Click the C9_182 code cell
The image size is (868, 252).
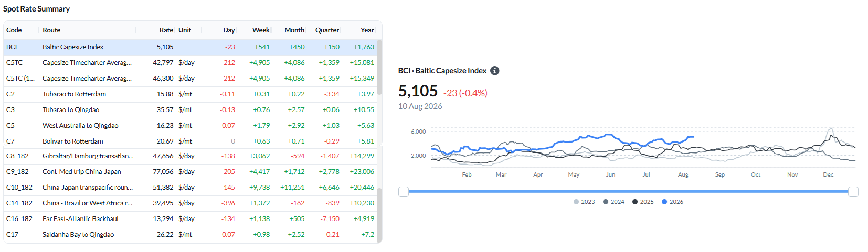[18, 172]
